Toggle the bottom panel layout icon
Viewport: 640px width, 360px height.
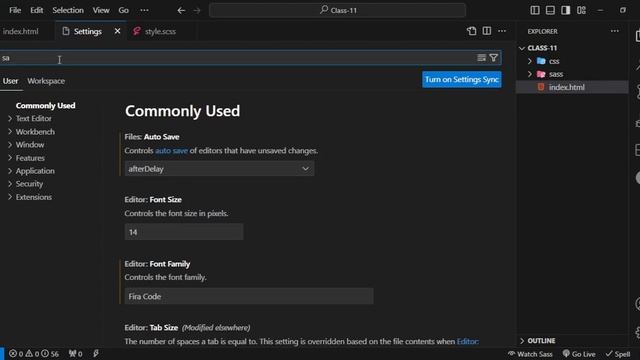coord(550,10)
